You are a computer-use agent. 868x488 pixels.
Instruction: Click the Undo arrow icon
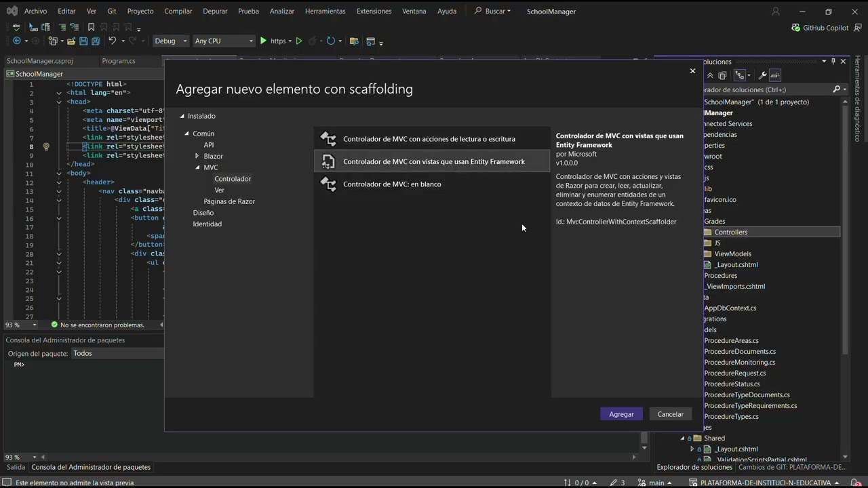tap(113, 41)
